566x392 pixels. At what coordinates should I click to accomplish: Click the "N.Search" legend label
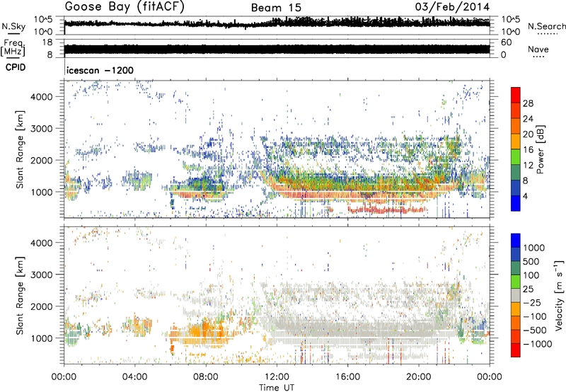pos(547,26)
